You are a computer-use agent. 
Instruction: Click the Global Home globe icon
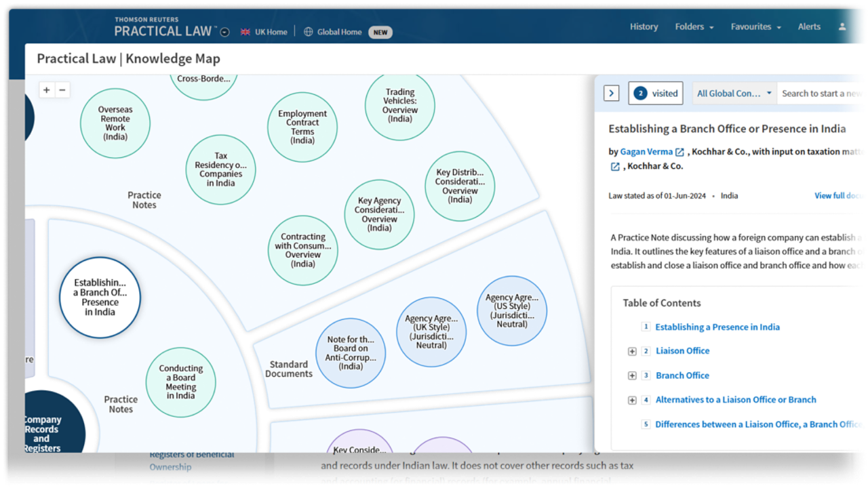pyautogui.click(x=309, y=32)
